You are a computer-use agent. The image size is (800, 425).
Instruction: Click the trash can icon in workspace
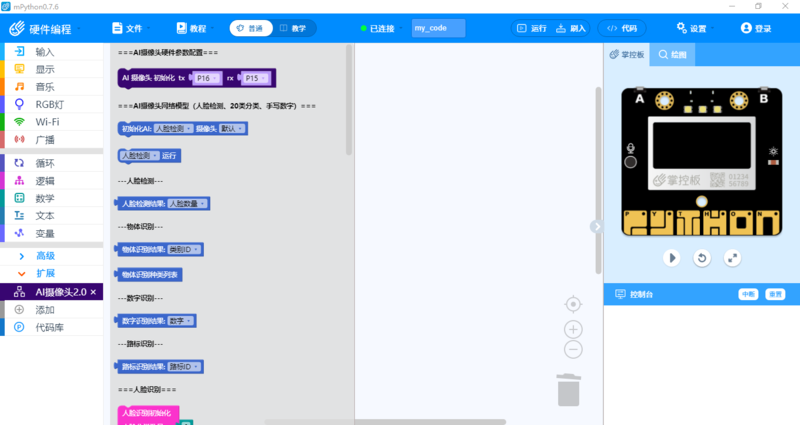point(567,389)
